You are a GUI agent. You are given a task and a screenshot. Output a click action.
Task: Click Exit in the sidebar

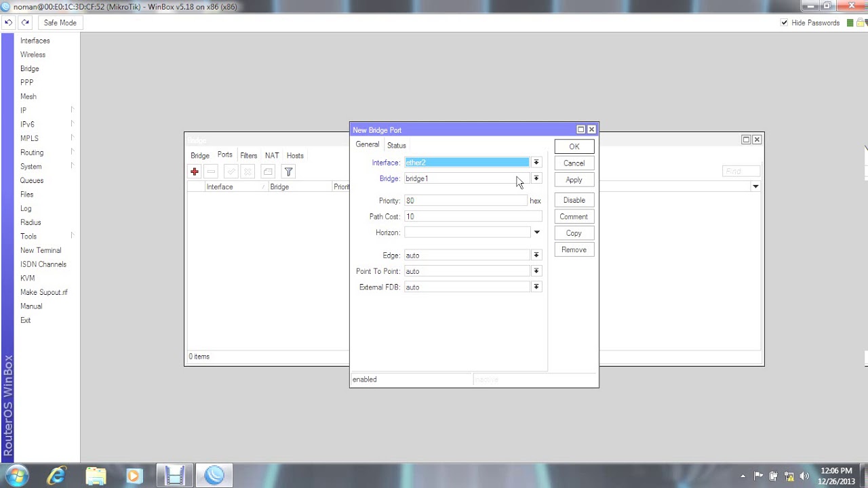click(x=25, y=320)
